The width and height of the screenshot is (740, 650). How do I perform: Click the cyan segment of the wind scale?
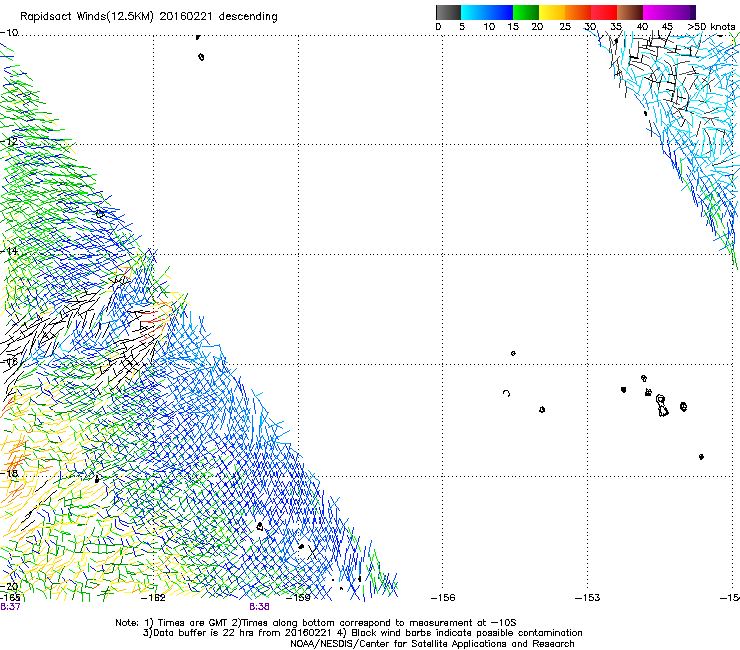click(474, 12)
